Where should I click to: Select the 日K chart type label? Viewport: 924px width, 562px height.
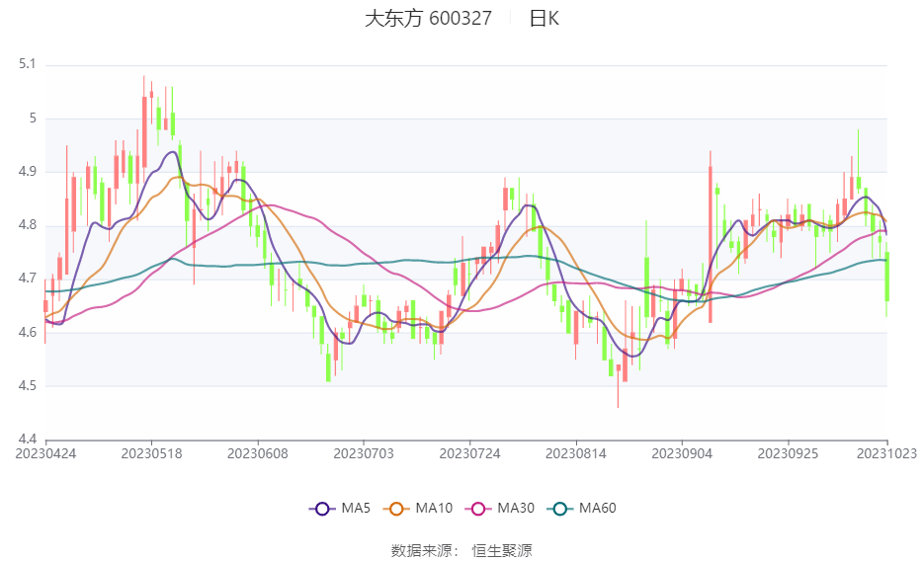pos(544,19)
